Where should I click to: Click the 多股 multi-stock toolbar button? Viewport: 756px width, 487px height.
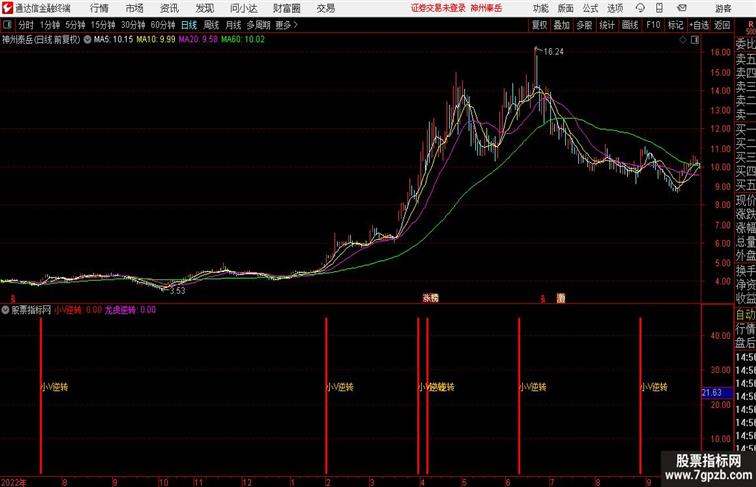pyautogui.click(x=584, y=25)
